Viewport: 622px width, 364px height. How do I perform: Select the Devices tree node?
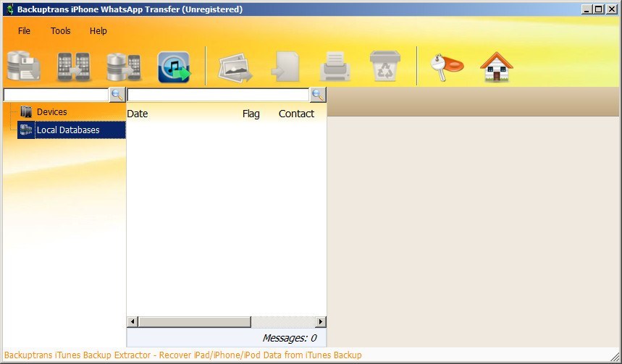pos(51,112)
